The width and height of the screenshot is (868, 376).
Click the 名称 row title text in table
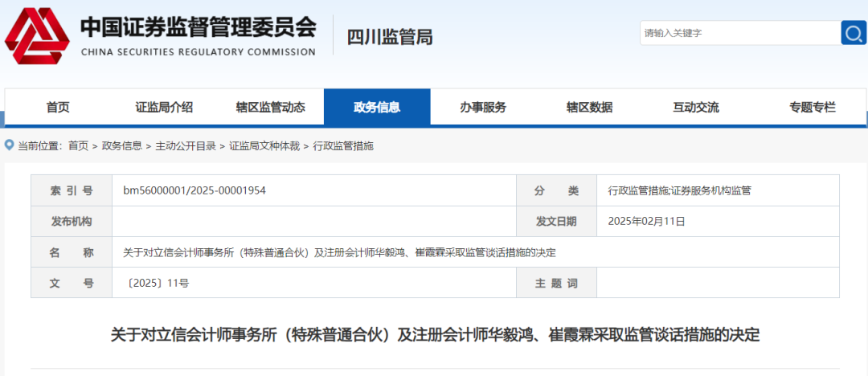click(x=339, y=253)
